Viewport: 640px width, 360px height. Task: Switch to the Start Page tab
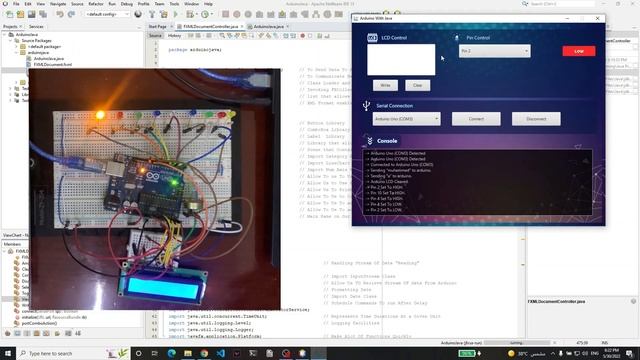[158, 27]
